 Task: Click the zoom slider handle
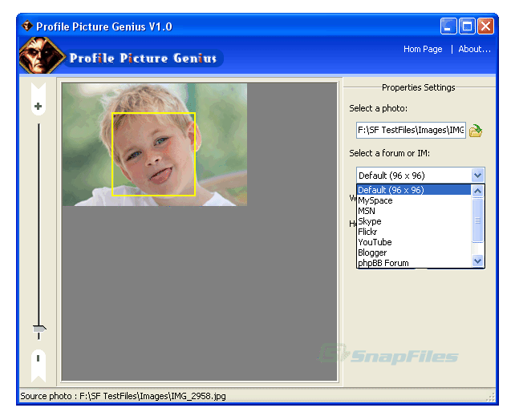tap(39, 328)
